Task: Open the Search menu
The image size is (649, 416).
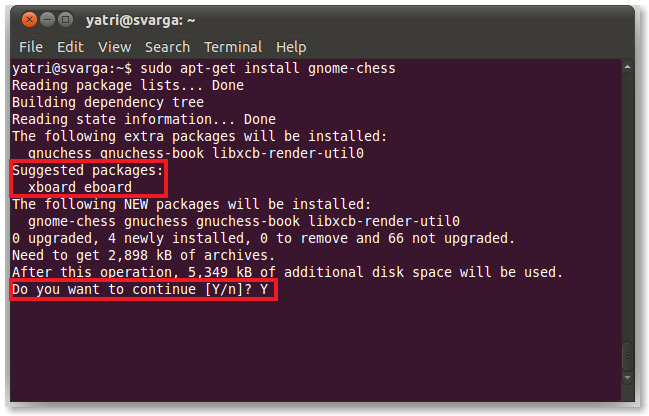Action: [x=167, y=47]
